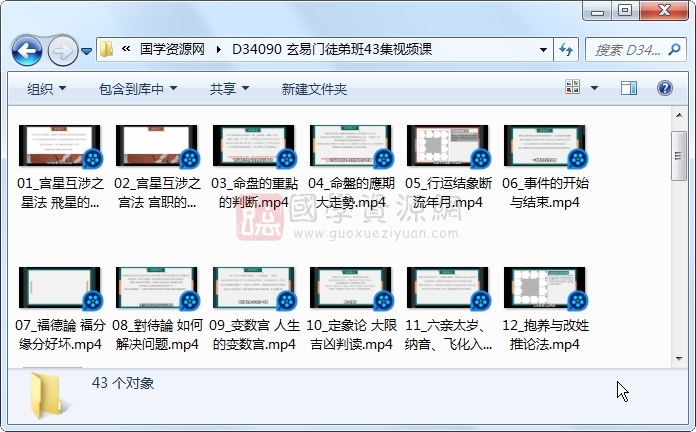Select thumbnail of 05_行运结象断流年月.mp4
The width and height of the screenshot is (696, 432).
(448, 146)
